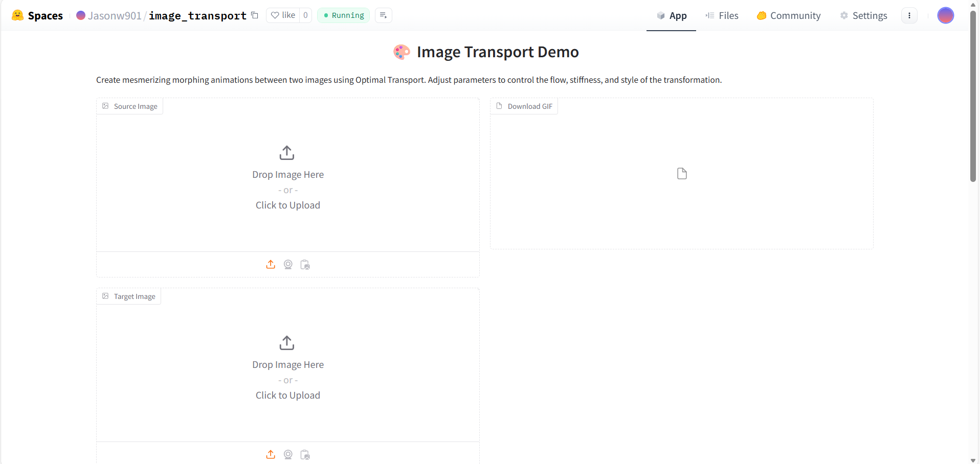The width and height of the screenshot is (980, 464).
Task: Open the logs panel icon
Action: point(383,15)
